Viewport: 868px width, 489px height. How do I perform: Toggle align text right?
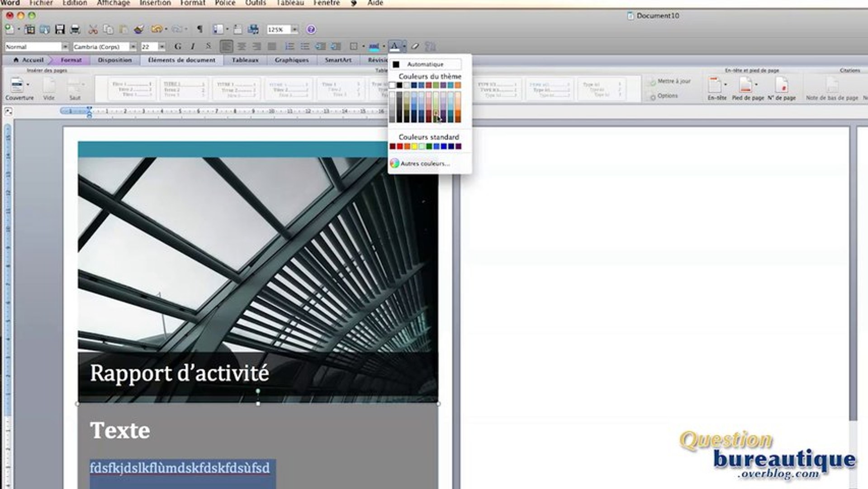(257, 46)
